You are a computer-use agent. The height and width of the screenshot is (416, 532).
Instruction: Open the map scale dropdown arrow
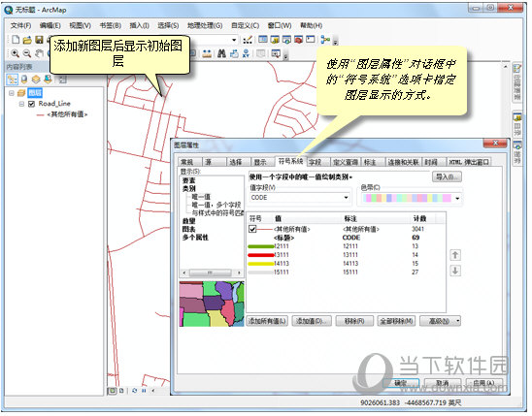point(234,40)
